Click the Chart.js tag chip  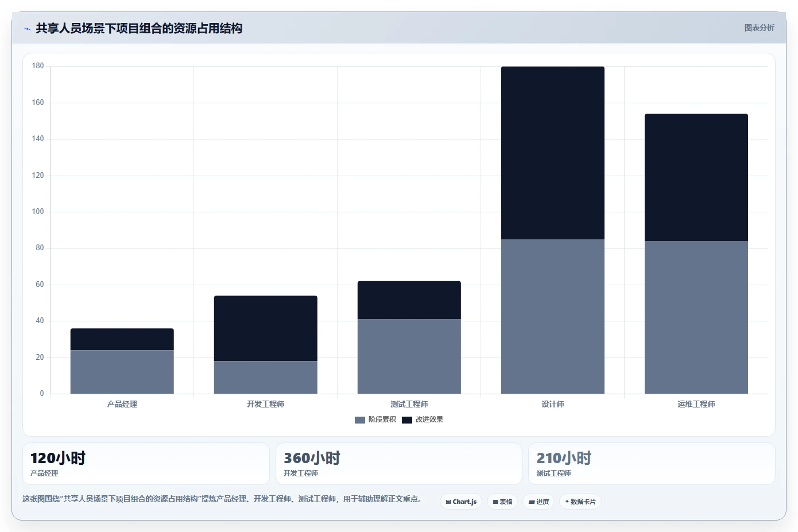coord(461,502)
